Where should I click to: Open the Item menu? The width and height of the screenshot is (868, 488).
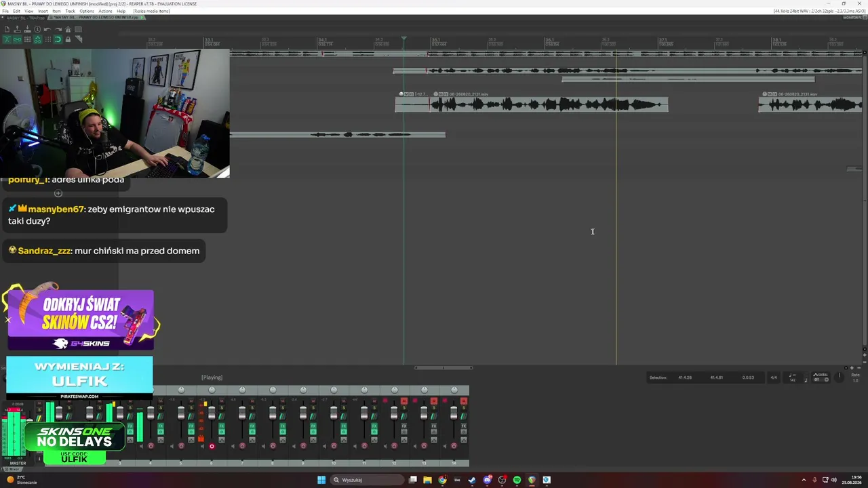pos(56,11)
